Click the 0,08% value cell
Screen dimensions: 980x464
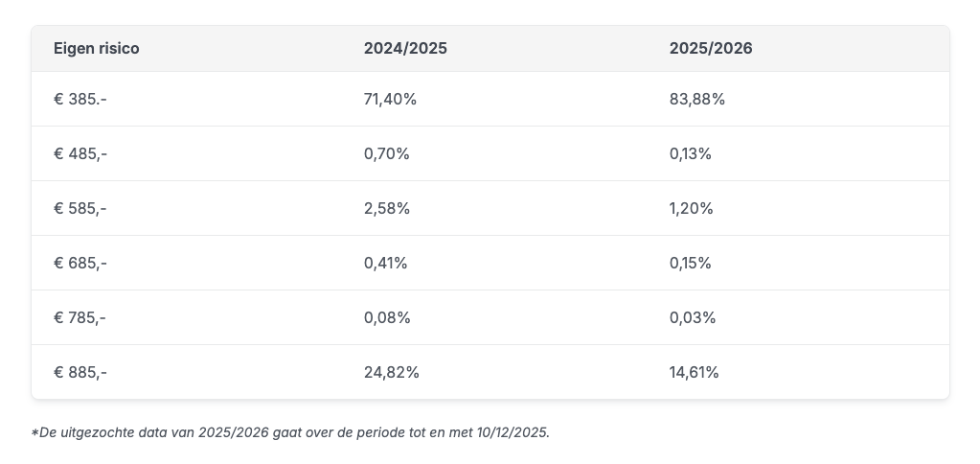(x=387, y=317)
